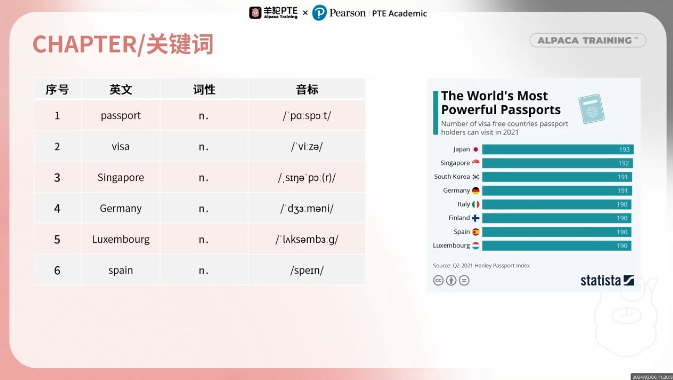The image size is (673, 380).
Task: Click phonetic /ˈlʌksəmbɜːg/ cell
Action: point(307,239)
